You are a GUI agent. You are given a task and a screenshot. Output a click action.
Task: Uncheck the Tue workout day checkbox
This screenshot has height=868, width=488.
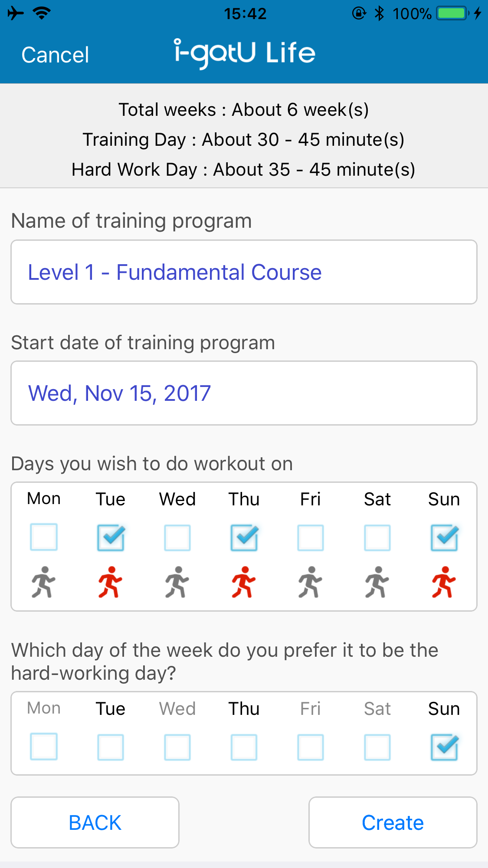(111, 537)
